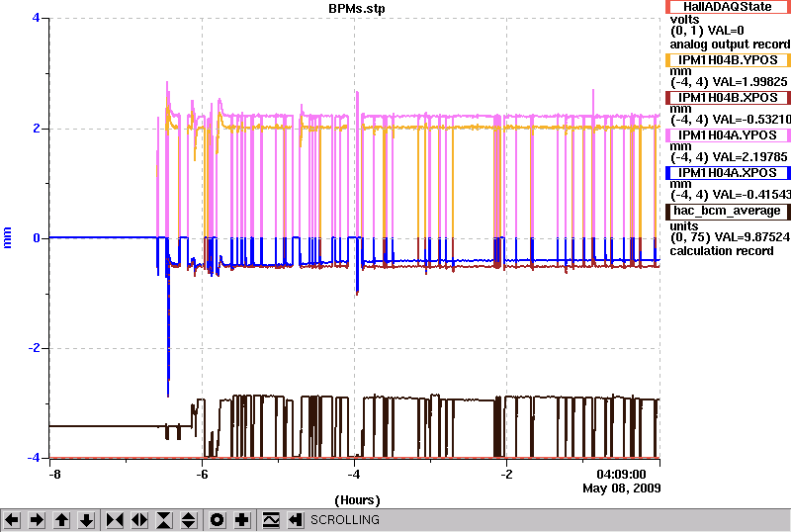Select the IPM1H04A.YPOS legend entry
The width and height of the screenshot is (791, 532).
(x=728, y=135)
